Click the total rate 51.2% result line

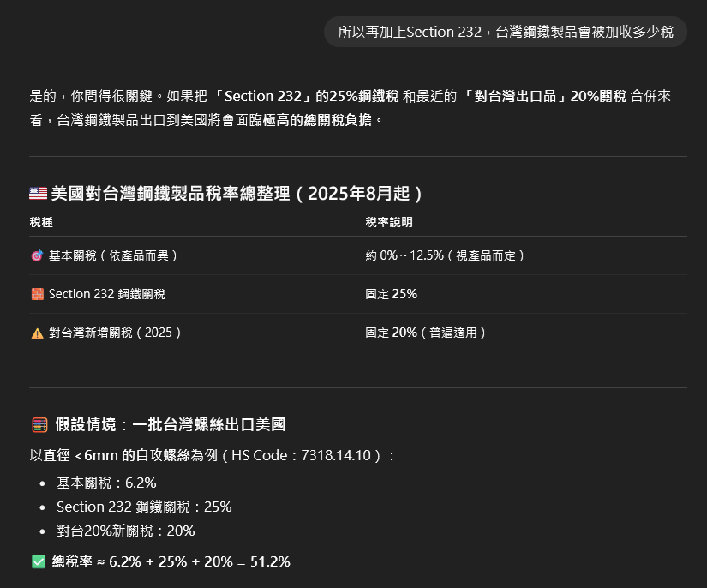(171, 561)
